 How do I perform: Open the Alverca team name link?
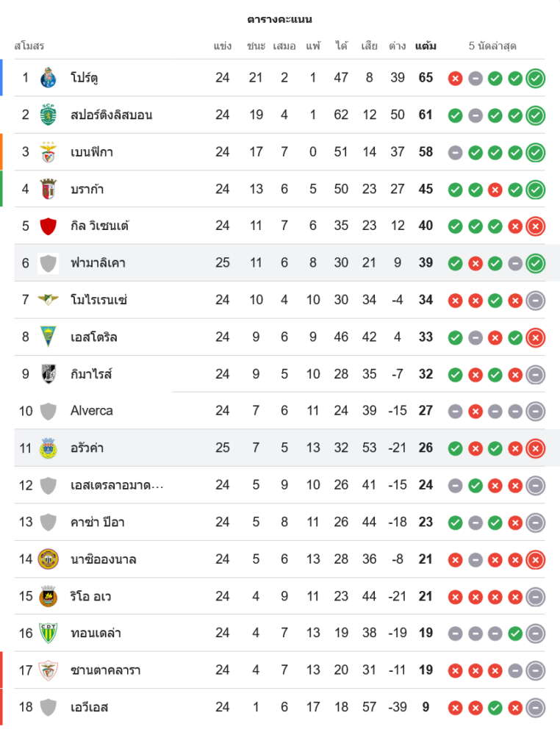(x=92, y=410)
